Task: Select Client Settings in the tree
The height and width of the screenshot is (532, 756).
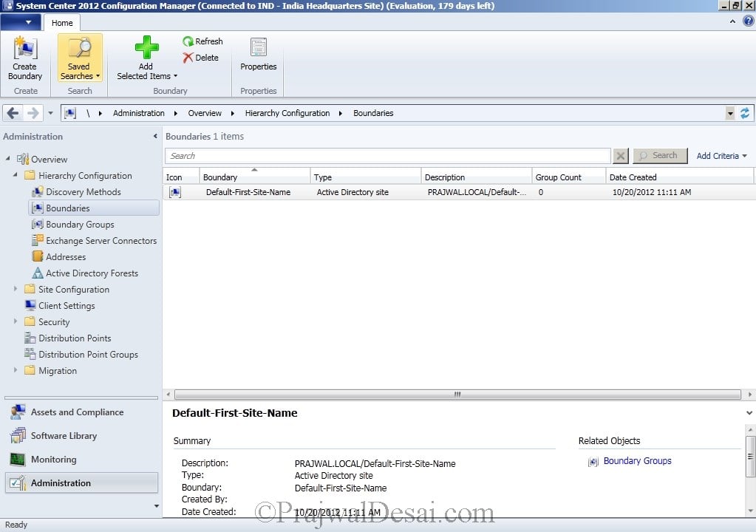Action: pyautogui.click(x=67, y=305)
